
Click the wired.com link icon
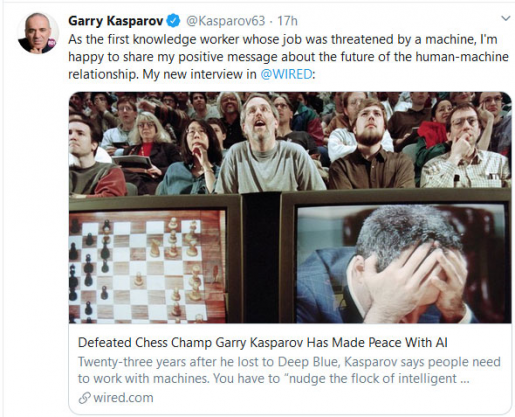[84, 398]
